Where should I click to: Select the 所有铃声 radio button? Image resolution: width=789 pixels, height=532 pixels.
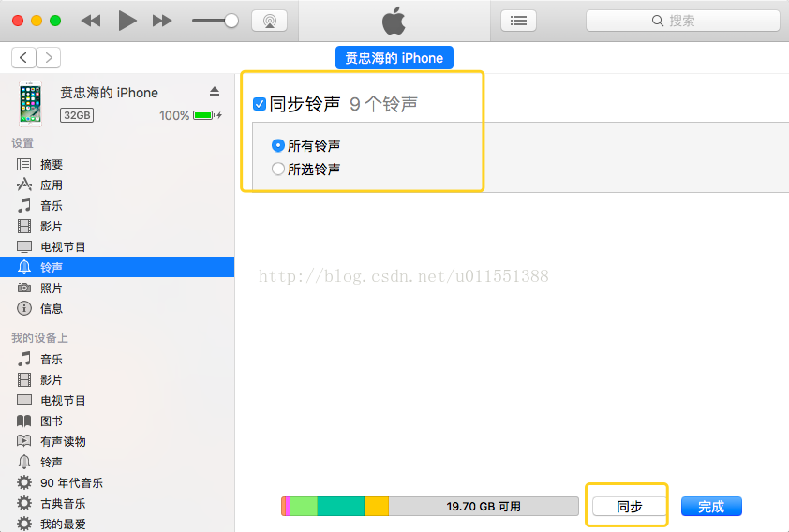pyautogui.click(x=277, y=145)
